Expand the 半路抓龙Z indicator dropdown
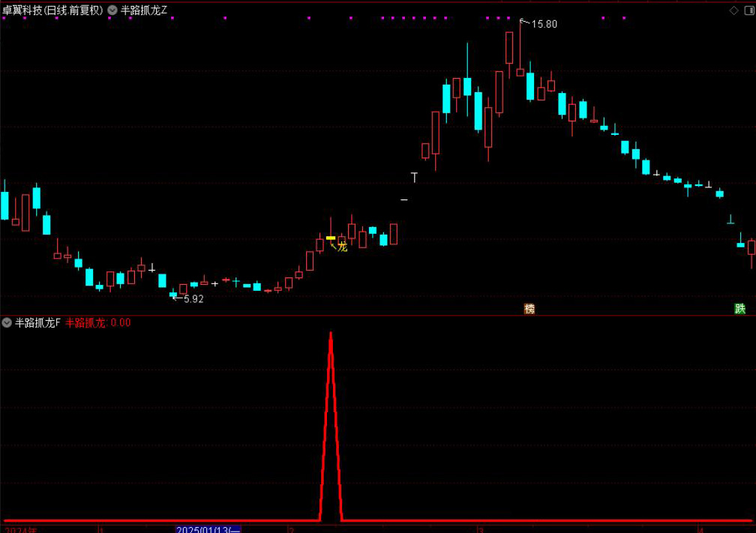Image resolution: width=756 pixels, height=533 pixels. coord(112,10)
